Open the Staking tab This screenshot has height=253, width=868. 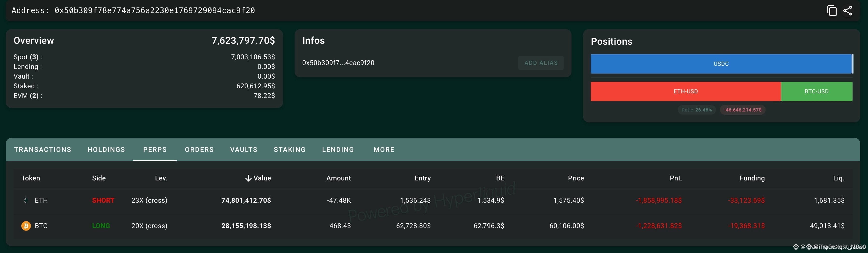coord(289,149)
